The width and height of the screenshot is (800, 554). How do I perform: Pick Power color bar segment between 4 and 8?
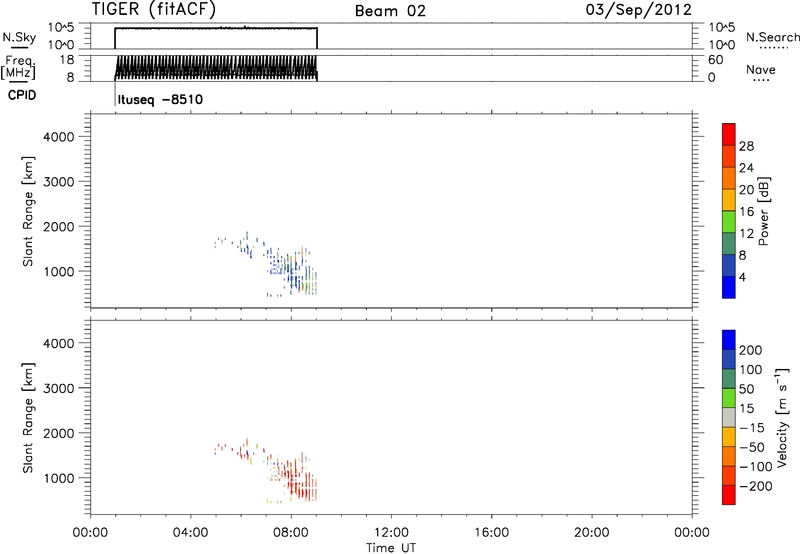coord(729,265)
